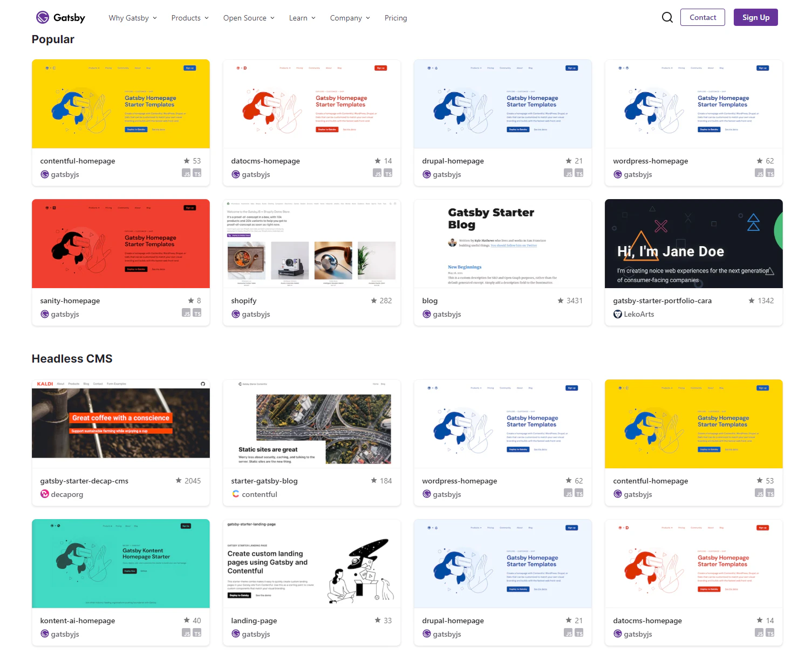
Task: Open the landing-page starter link
Action: (254, 621)
